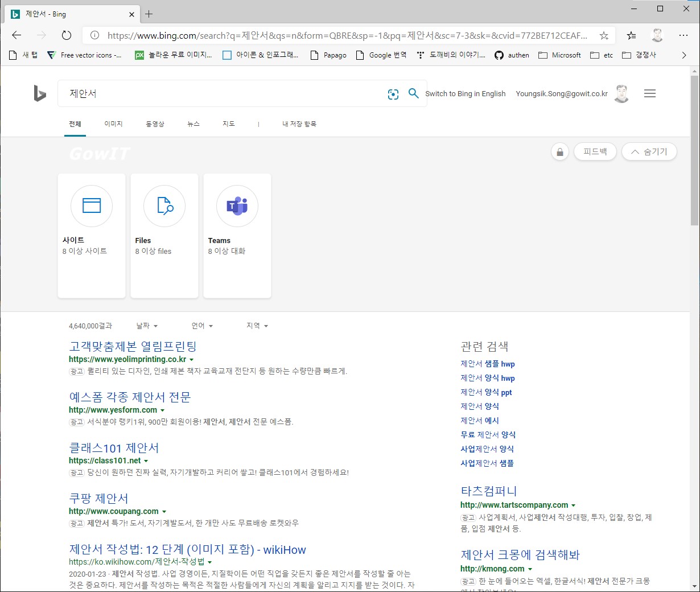
Task: Expand arrow next to class101.net URL
Action: tap(146, 461)
